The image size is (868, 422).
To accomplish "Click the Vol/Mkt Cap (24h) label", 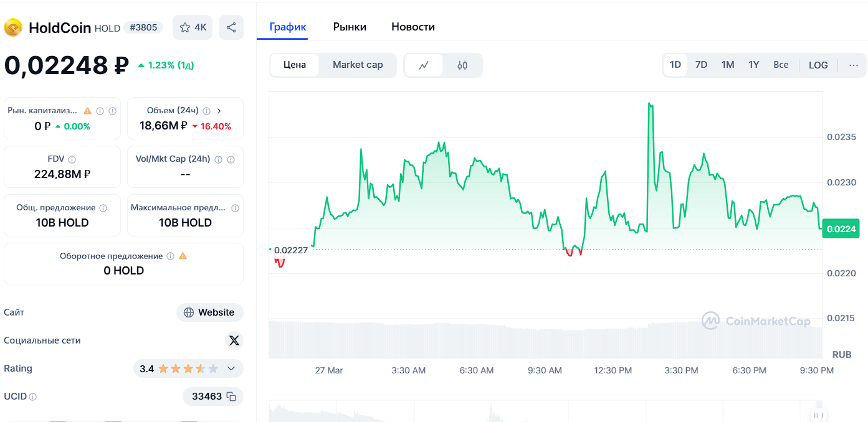I will pyautogui.click(x=173, y=159).
